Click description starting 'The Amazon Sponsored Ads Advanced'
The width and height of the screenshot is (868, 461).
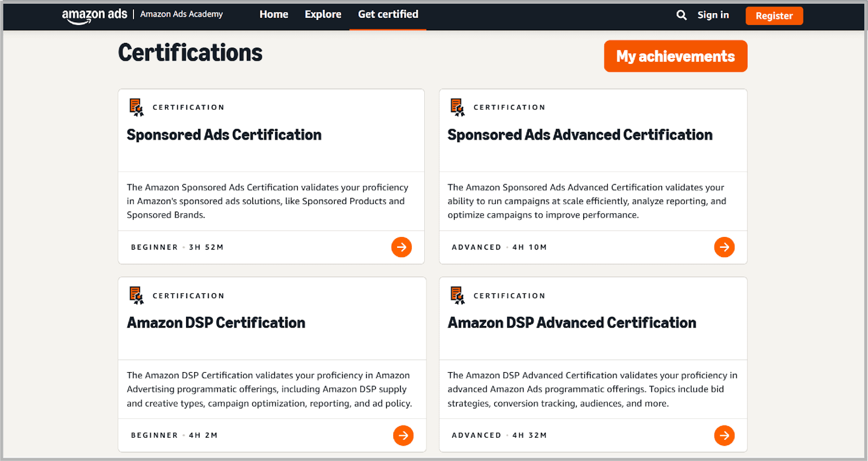586,201
